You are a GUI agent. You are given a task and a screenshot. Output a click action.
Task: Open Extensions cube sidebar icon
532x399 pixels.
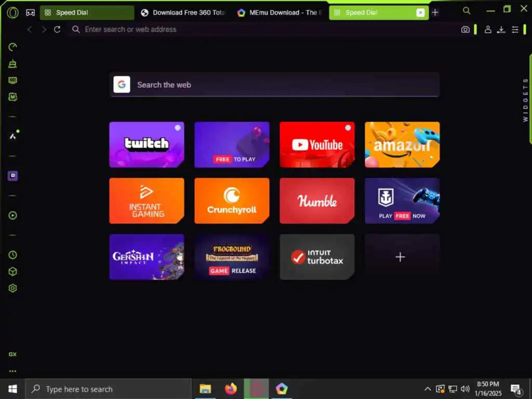point(12,271)
